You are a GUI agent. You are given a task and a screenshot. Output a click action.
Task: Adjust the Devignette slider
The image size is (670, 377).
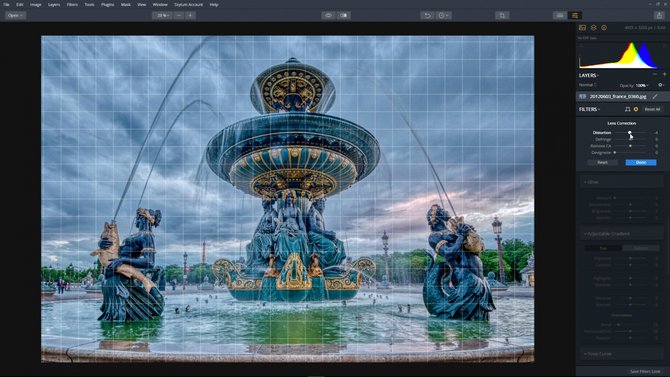pos(630,153)
